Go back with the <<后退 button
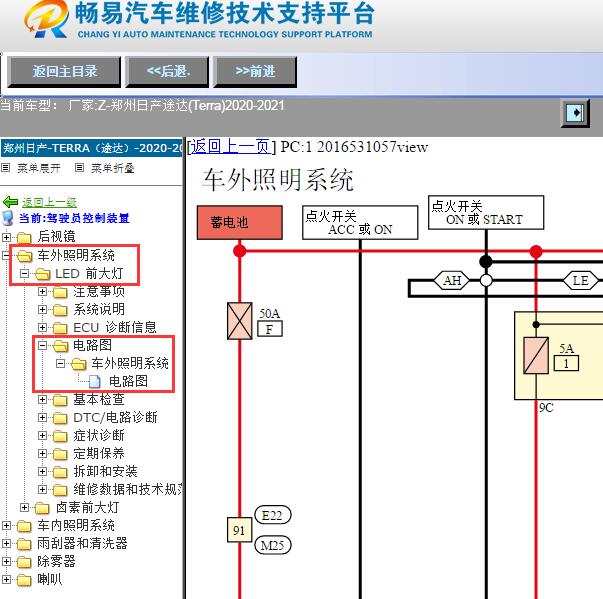The height and width of the screenshot is (599, 603). coord(167,72)
